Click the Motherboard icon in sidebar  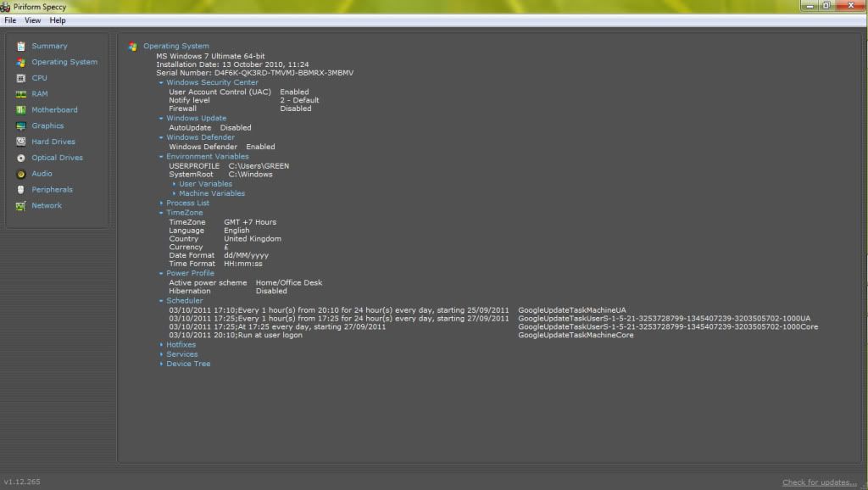click(x=21, y=110)
